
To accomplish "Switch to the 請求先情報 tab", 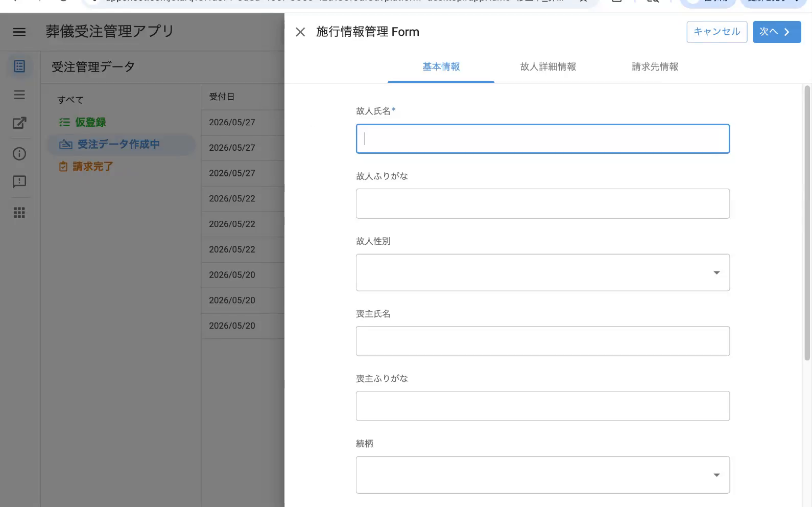I will [x=655, y=66].
